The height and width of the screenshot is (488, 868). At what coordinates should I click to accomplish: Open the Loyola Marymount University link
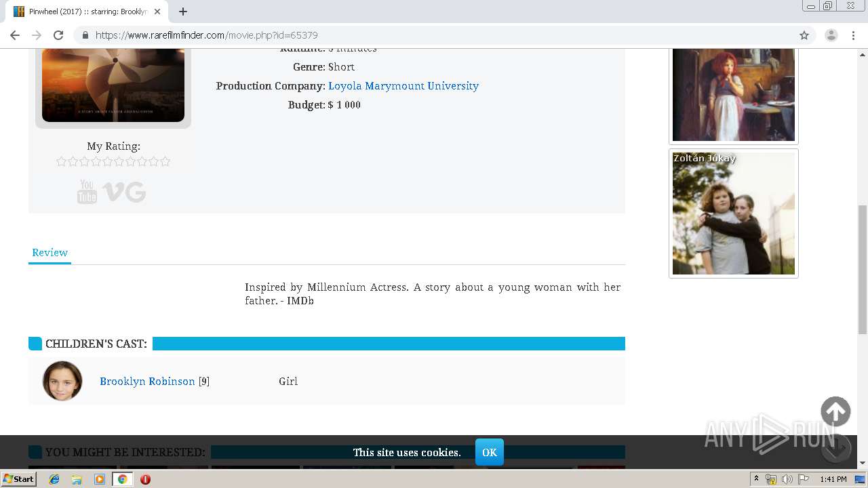coord(403,86)
